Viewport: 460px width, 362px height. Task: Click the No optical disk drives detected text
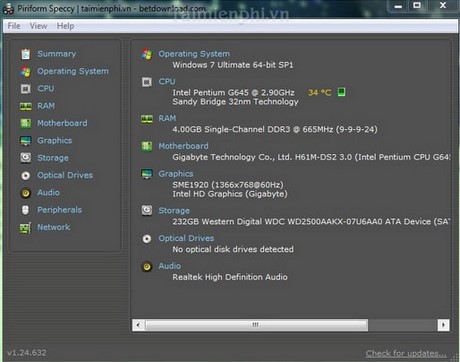point(233,249)
